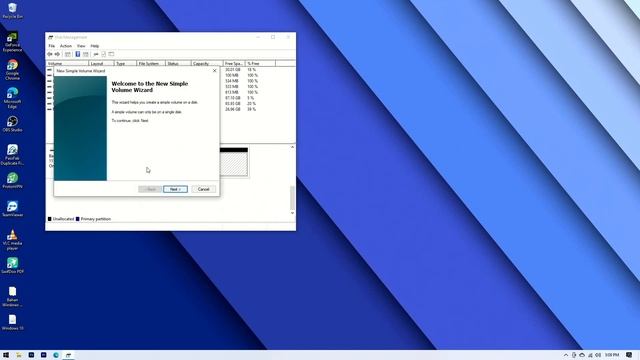The height and width of the screenshot is (360, 640).
Task: Open PassFab Duplicate desktop icon
Action: 12,155
